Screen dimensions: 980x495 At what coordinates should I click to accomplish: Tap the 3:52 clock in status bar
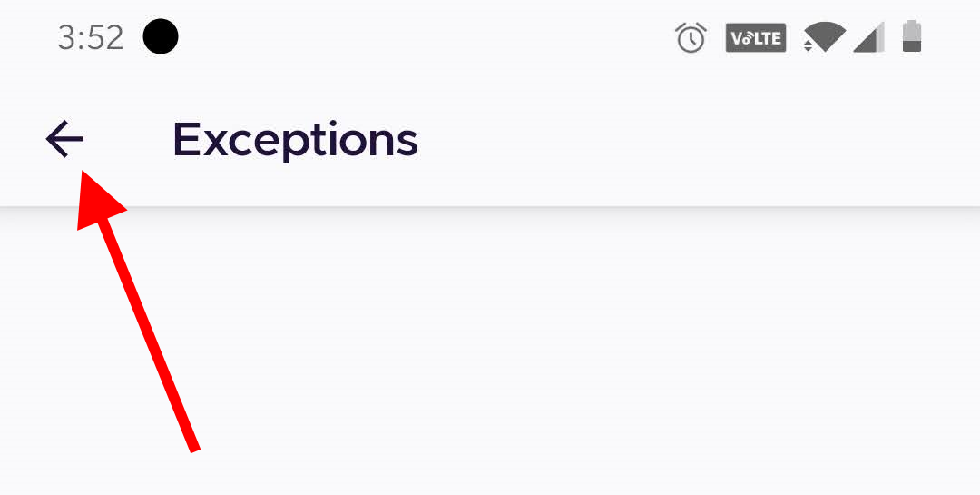tap(90, 38)
